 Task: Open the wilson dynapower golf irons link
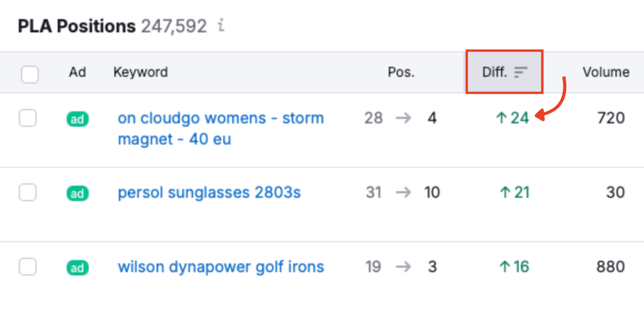pyautogui.click(x=221, y=267)
